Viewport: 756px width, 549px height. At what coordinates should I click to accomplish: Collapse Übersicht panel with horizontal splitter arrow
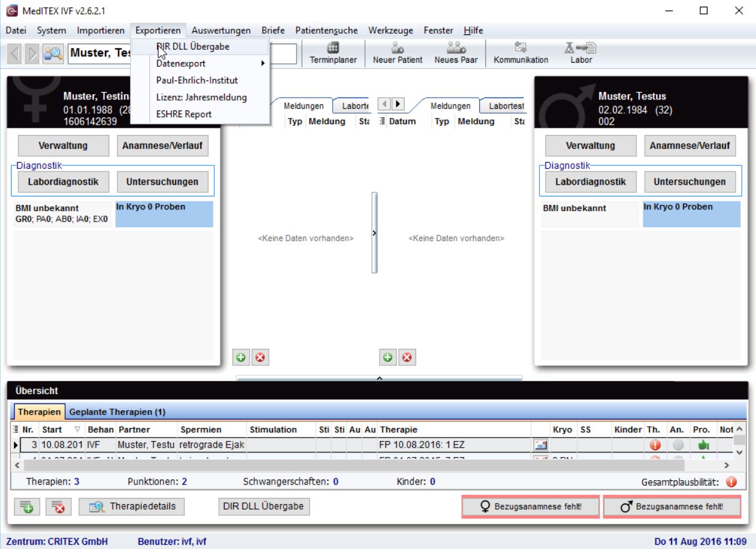(379, 378)
